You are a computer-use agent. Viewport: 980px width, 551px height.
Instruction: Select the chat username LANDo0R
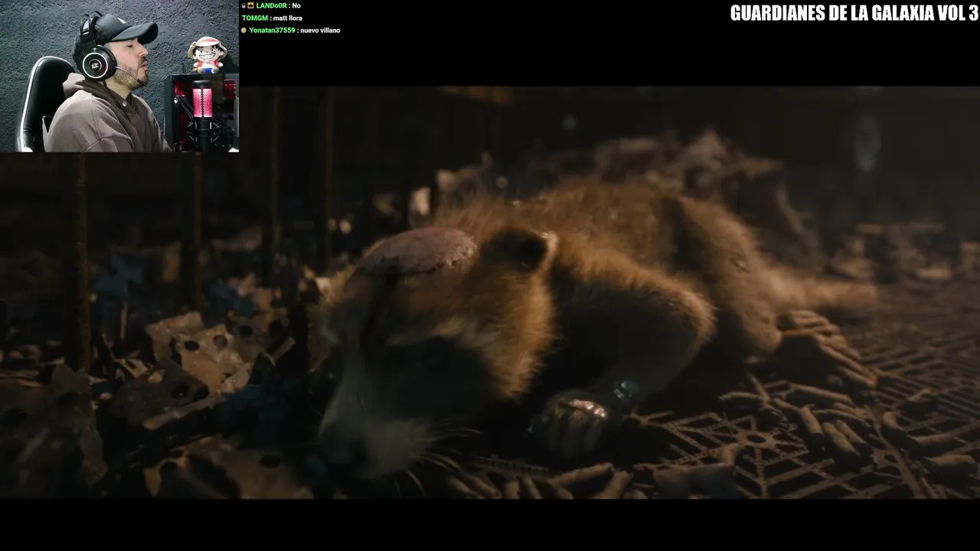click(x=272, y=6)
